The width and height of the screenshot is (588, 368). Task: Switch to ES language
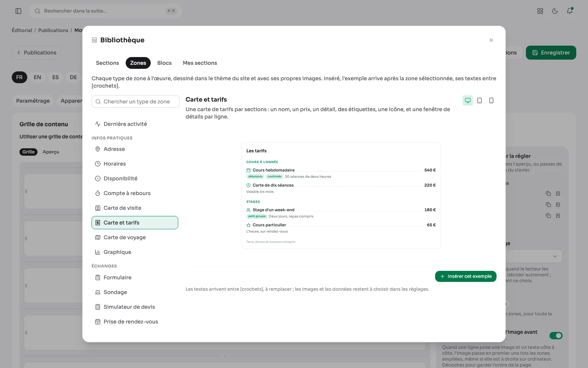pyautogui.click(x=55, y=77)
